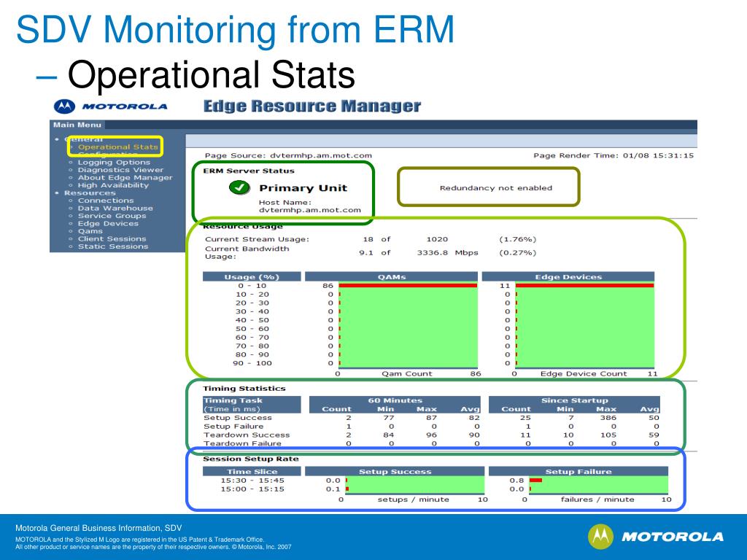Open Operational Stats in the General menu
The height and width of the screenshot is (560, 747).
(117, 147)
